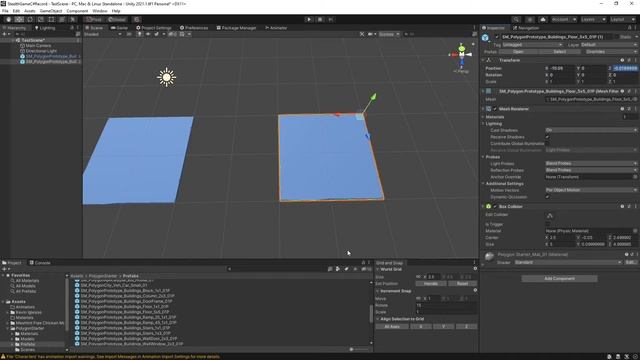
Task: Click the Directional Light sun icon in scene
Action: pyautogui.click(x=166, y=77)
